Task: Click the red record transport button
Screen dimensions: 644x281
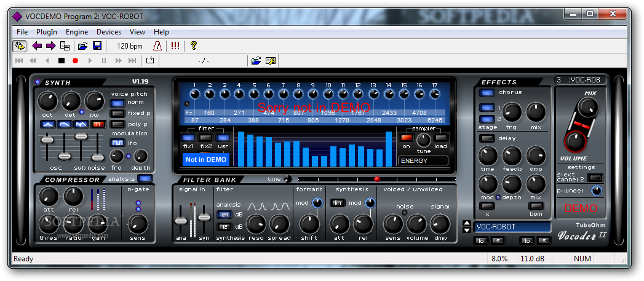Action: [x=75, y=61]
